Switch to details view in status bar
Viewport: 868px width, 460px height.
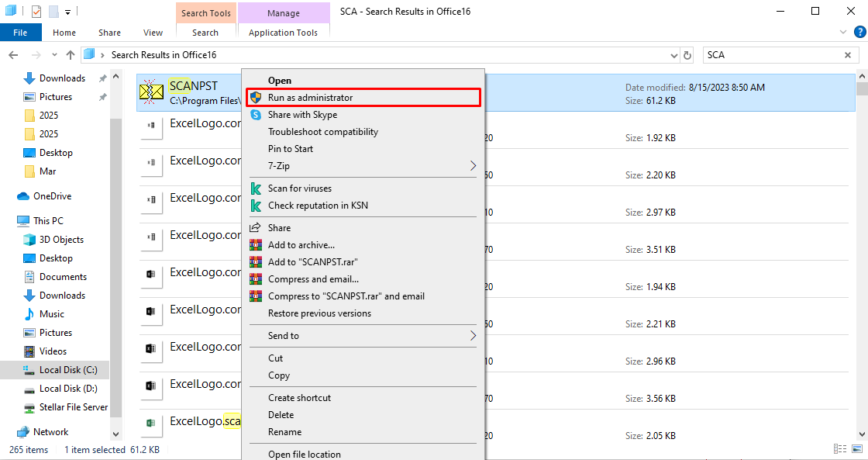pos(840,448)
